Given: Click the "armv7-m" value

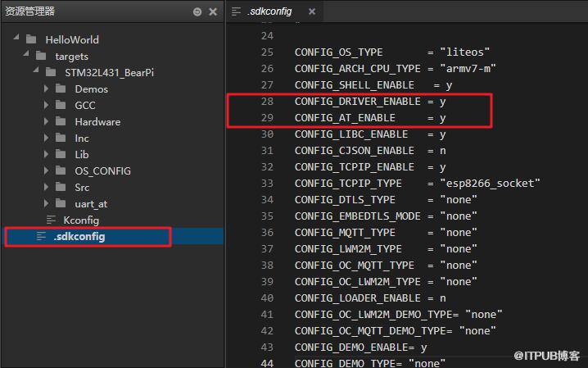Looking at the screenshot, I should pos(468,69).
